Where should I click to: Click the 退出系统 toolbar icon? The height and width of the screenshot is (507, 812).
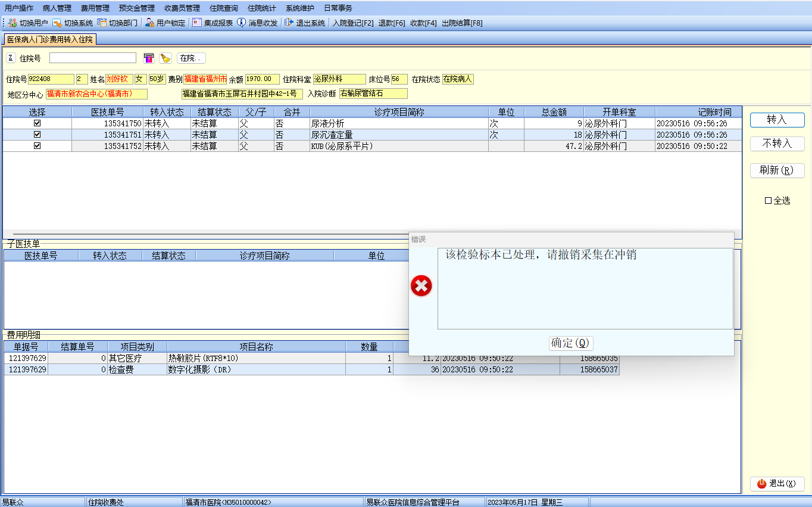coord(305,23)
